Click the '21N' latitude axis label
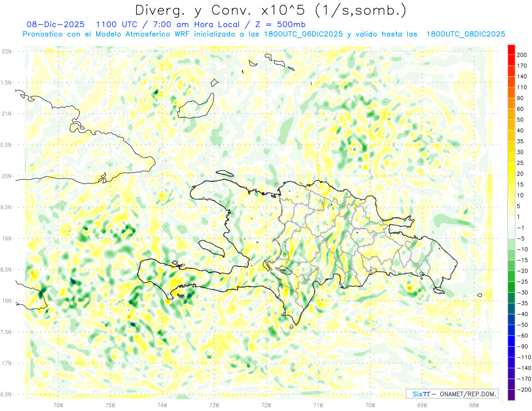 [7, 114]
